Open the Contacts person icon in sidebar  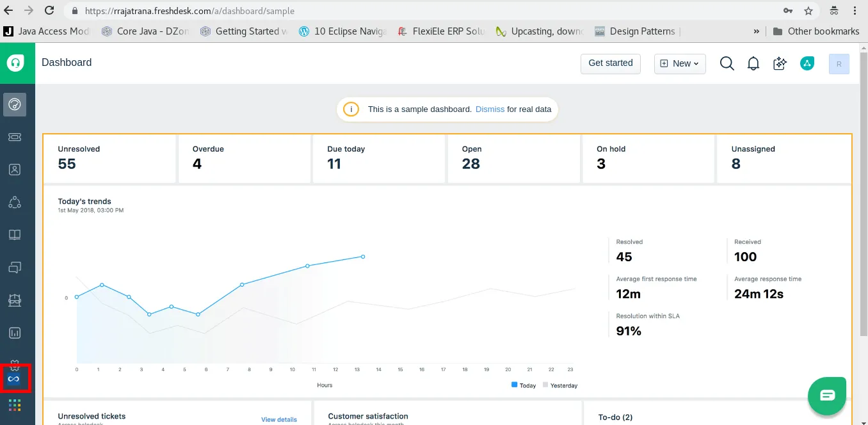click(x=15, y=170)
